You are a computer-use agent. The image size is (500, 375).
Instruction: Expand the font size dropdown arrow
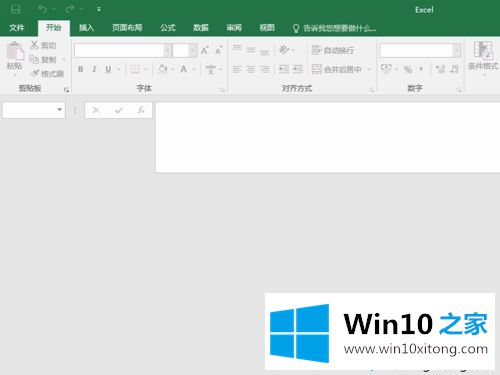193,51
